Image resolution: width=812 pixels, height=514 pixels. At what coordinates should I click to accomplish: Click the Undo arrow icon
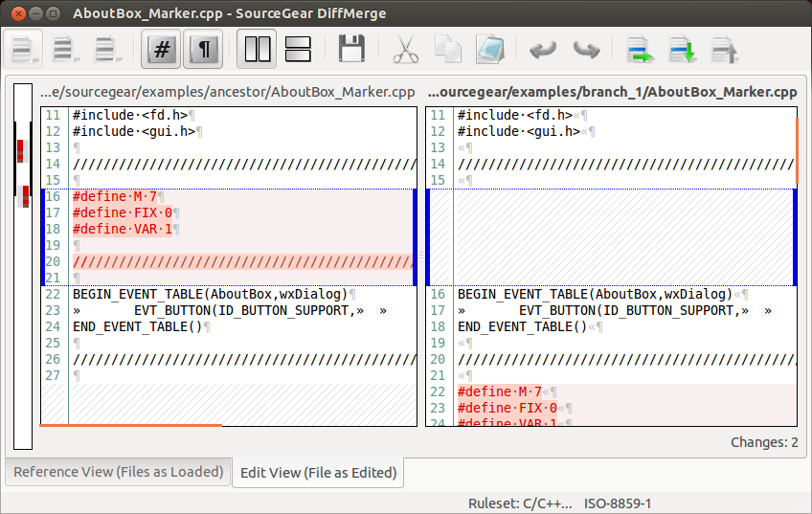click(543, 49)
